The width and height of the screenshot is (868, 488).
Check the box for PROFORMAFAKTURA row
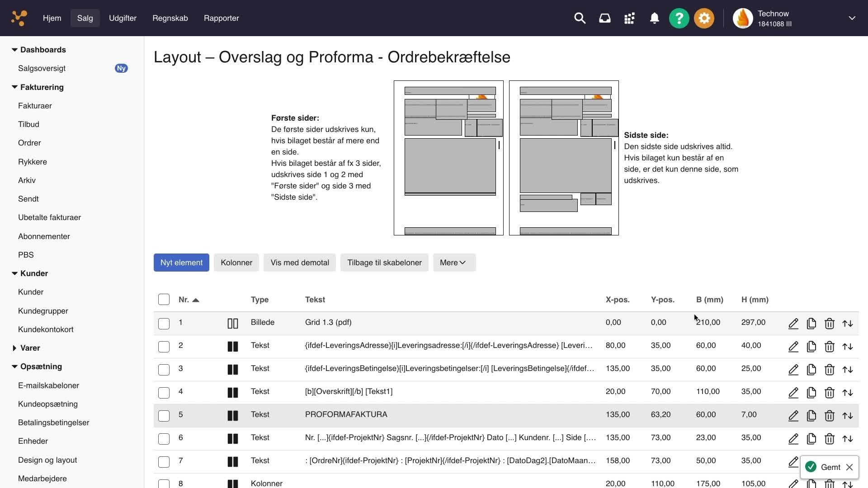(x=164, y=416)
